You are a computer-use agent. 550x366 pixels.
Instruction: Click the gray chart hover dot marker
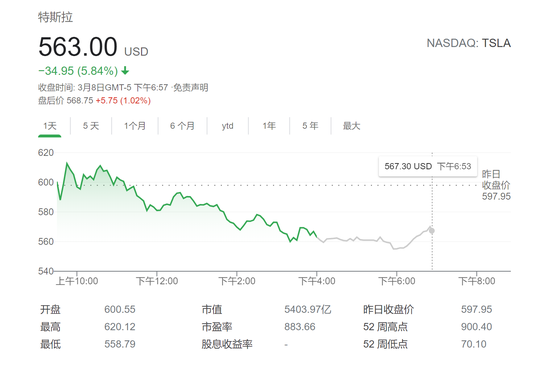point(432,231)
